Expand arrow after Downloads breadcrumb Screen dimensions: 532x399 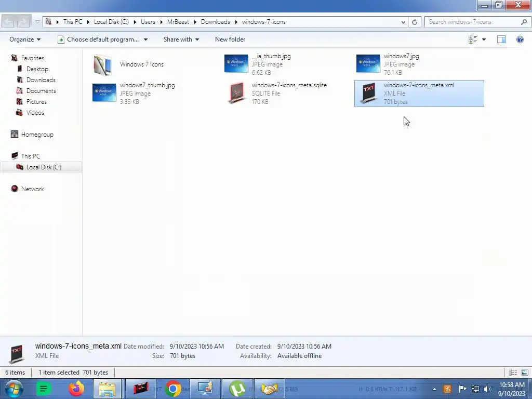point(236,22)
